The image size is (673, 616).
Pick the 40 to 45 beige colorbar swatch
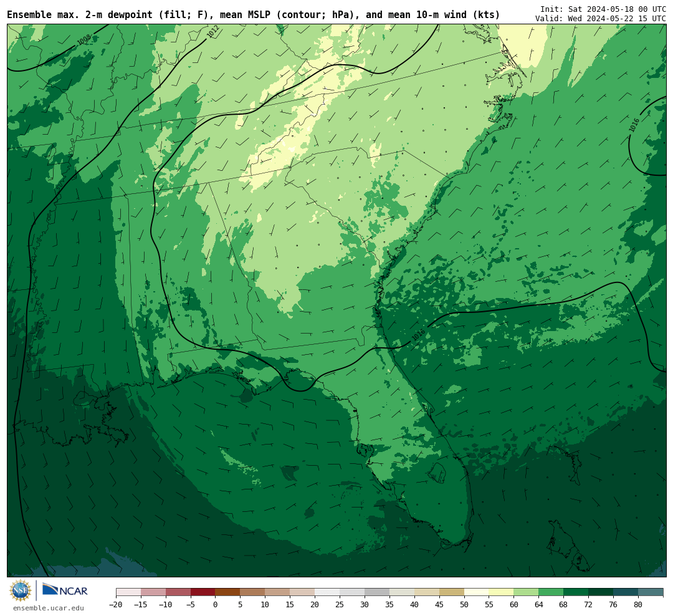tap(427, 592)
